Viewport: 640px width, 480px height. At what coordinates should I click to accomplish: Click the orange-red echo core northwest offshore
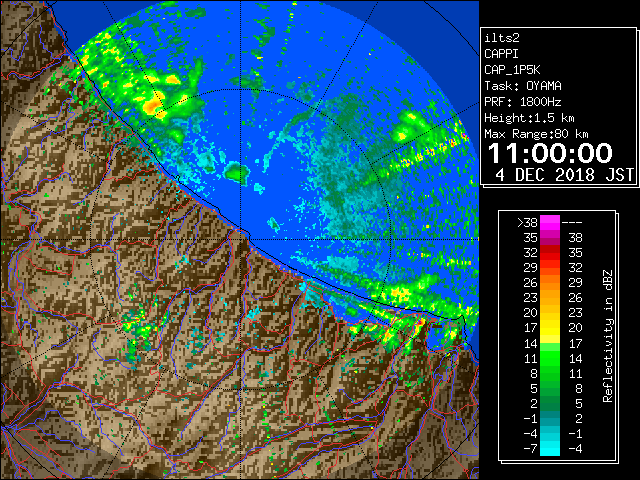tap(153, 106)
